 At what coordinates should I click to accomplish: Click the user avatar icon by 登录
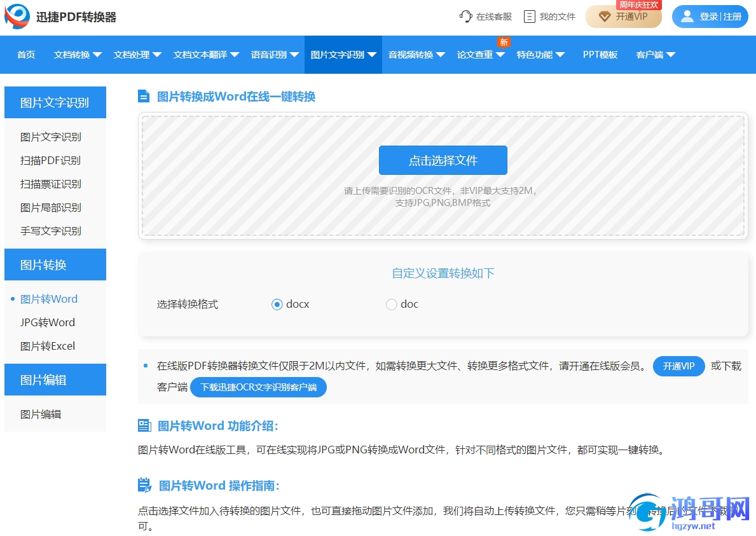[687, 17]
